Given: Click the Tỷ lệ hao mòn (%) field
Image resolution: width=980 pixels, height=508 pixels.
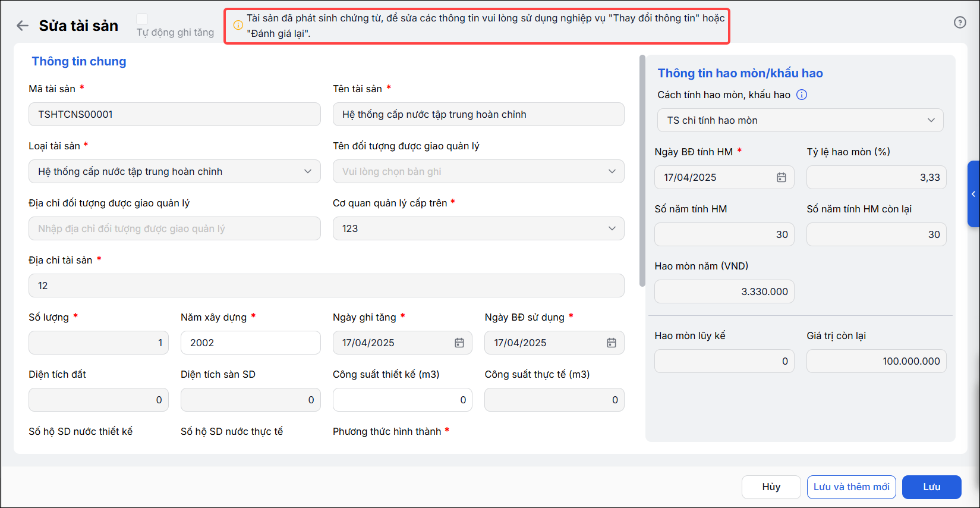Looking at the screenshot, I should coord(877,177).
